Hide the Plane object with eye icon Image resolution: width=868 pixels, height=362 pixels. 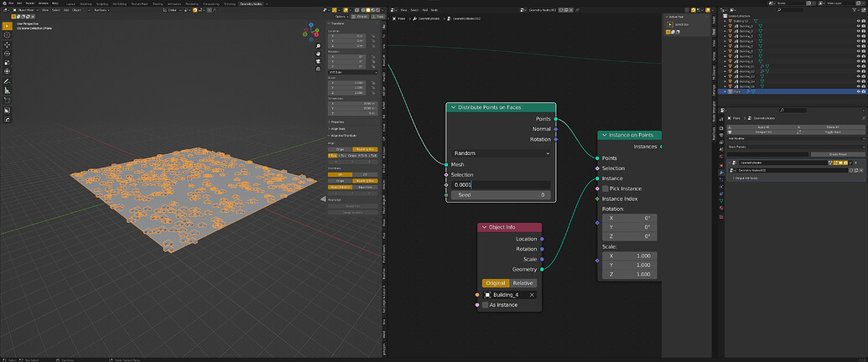859,91
